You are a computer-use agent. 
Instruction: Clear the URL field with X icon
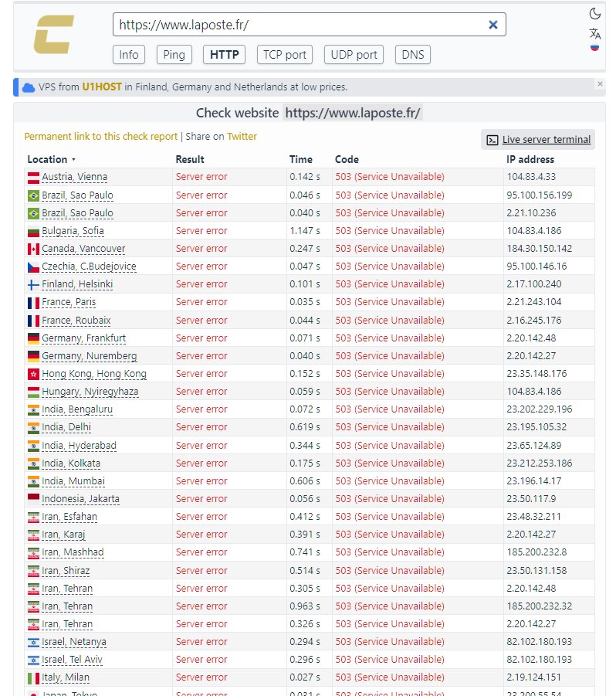(492, 25)
